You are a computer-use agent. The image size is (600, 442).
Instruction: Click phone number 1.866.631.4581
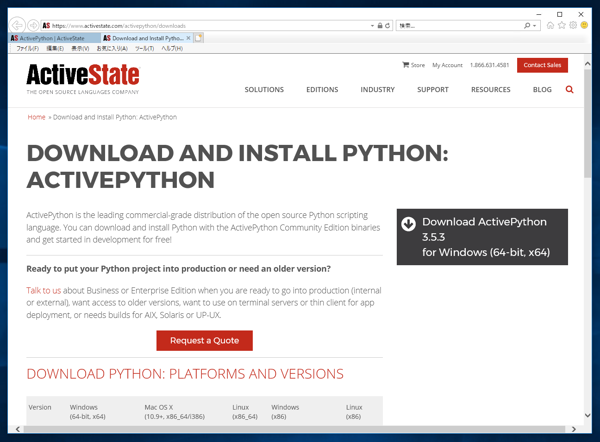[x=489, y=65]
